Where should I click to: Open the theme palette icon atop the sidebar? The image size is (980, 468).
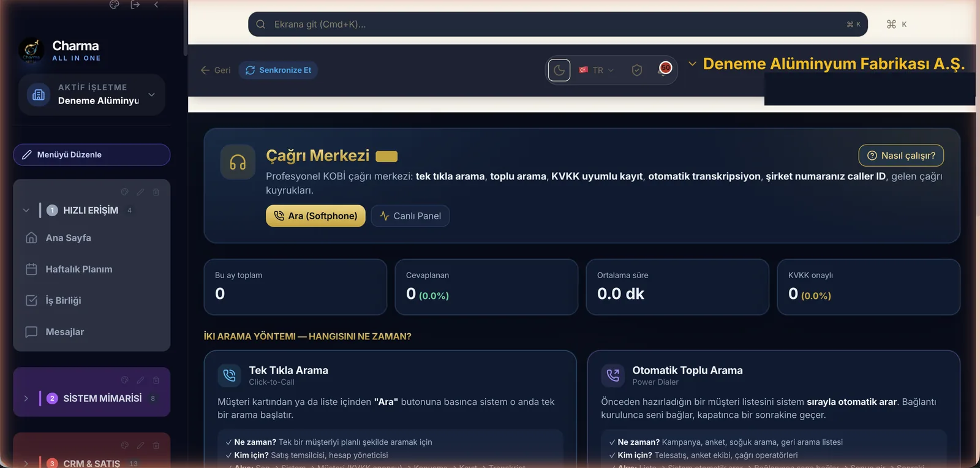coord(114,4)
